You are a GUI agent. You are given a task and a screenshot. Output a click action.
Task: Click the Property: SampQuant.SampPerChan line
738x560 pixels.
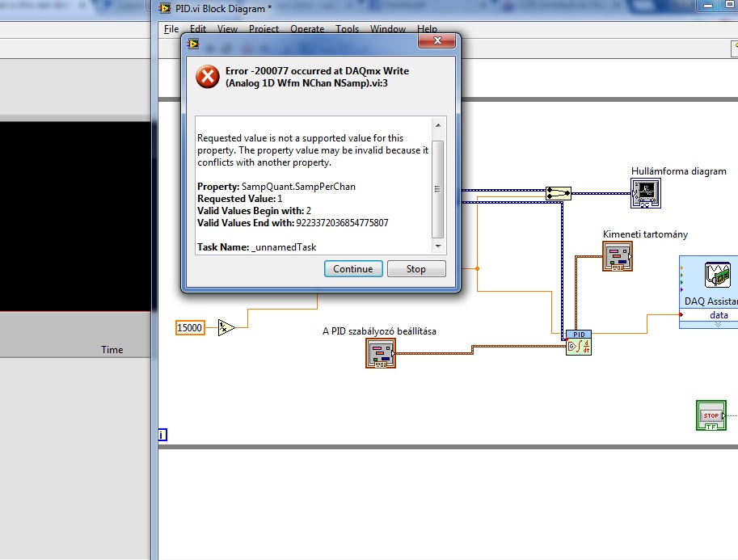[x=276, y=187]
